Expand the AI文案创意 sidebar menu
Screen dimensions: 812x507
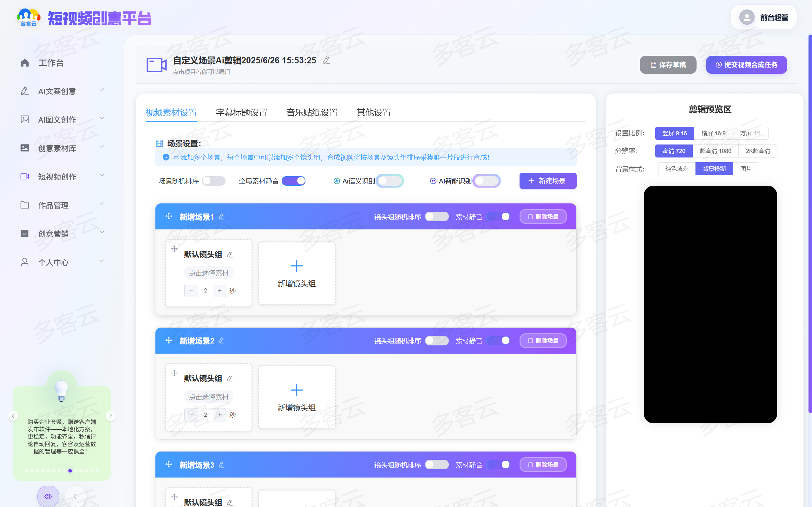tap(102, 90)
